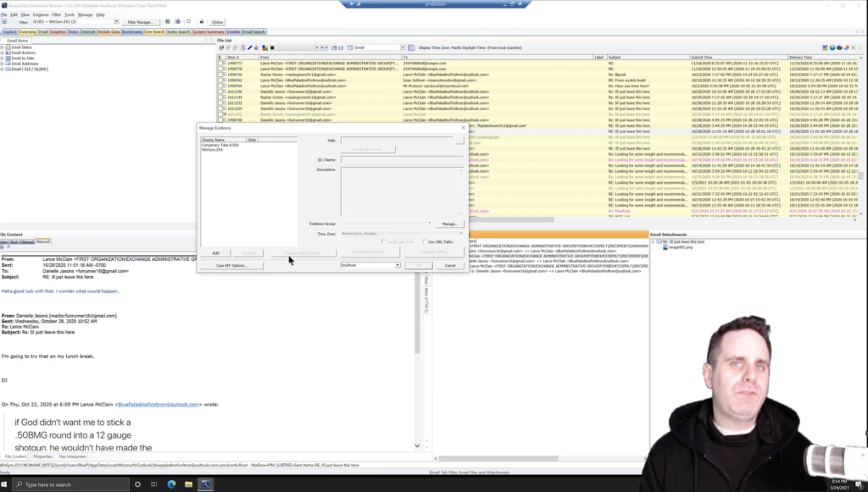
Task: Switch to the Overview tab
Action: pyautogui.click(x=27, y=32)
